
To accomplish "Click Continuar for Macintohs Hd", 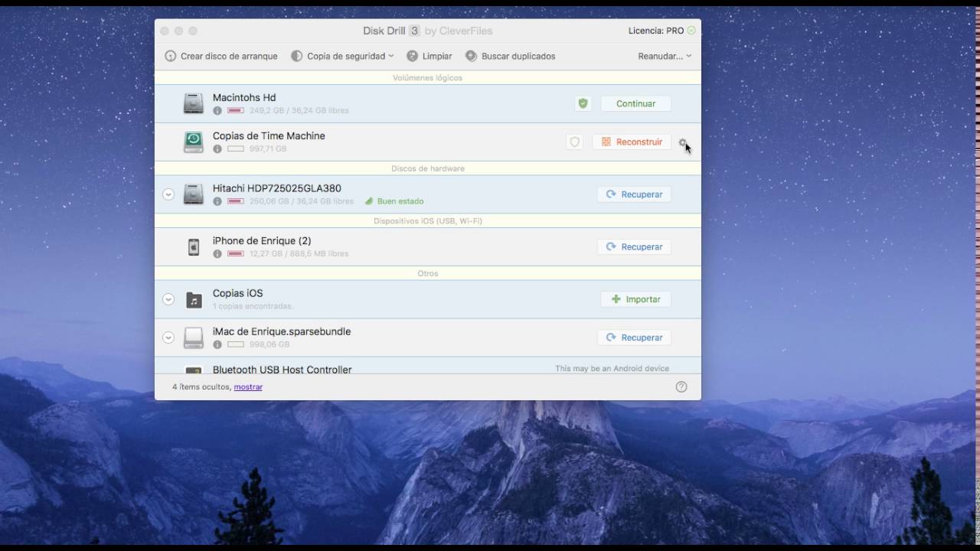I will tap(635, 103).
